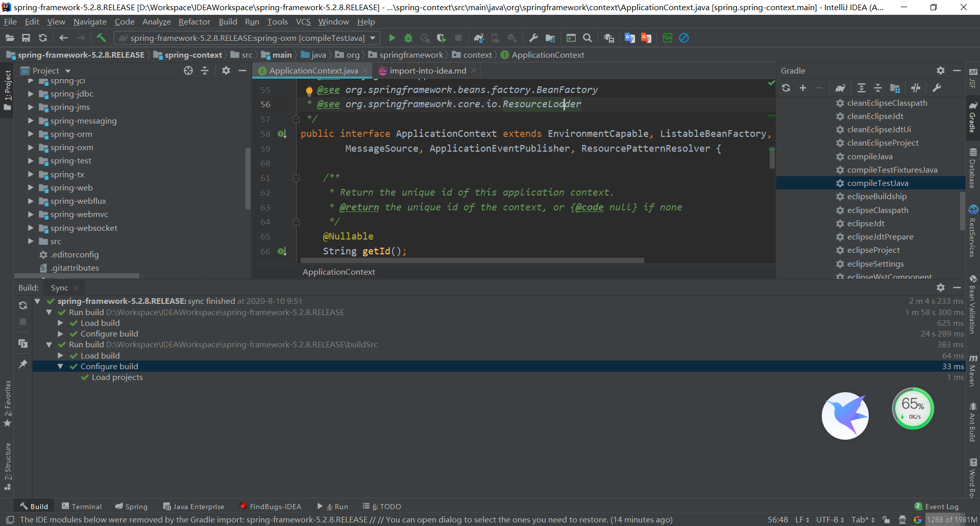Toggle Gradle offline mode
The height and width of the screenshot is (526, 980).
click(915, 88)
